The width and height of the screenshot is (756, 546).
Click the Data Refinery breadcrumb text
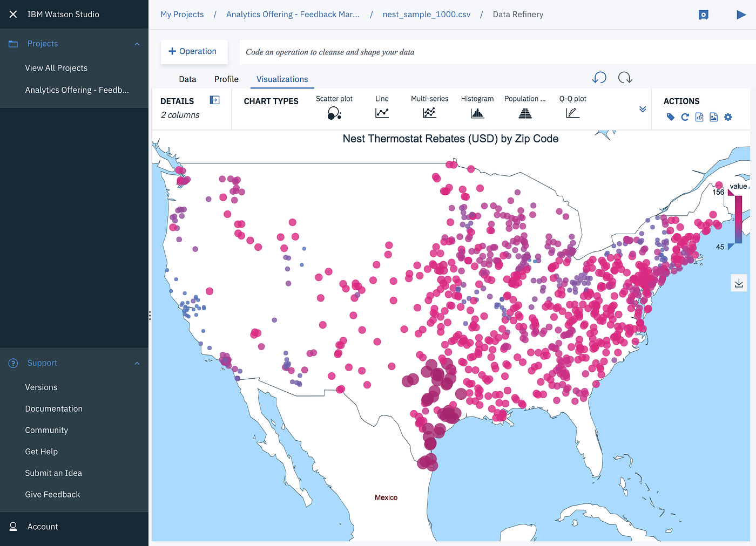pos(518,15)
